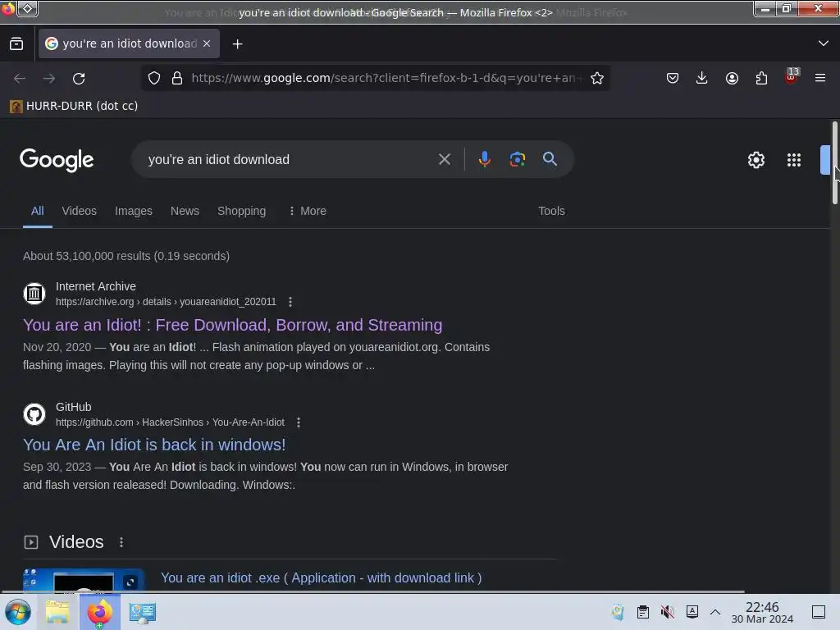
Task: Switch to Images results tab
Action: [134, 211]
